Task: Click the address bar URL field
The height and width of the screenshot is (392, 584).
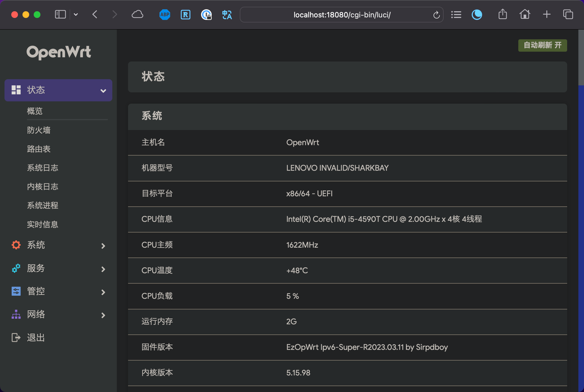Action: (341, 15)
